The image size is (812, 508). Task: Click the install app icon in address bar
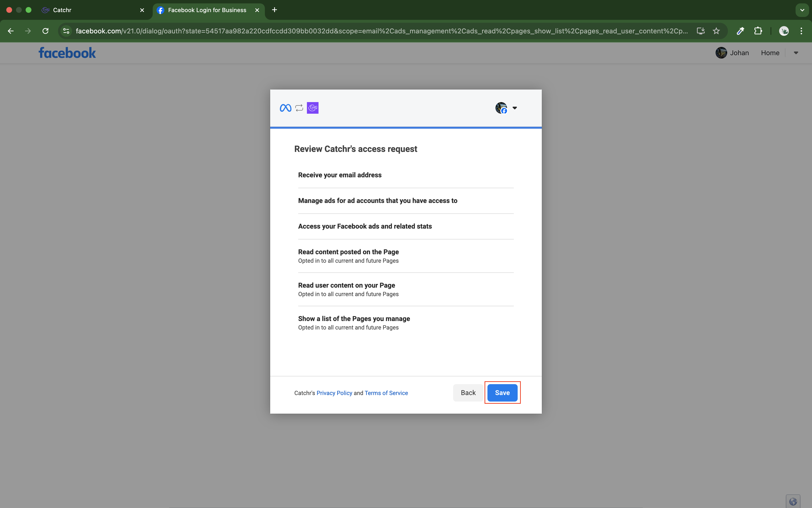click(701, 31)
